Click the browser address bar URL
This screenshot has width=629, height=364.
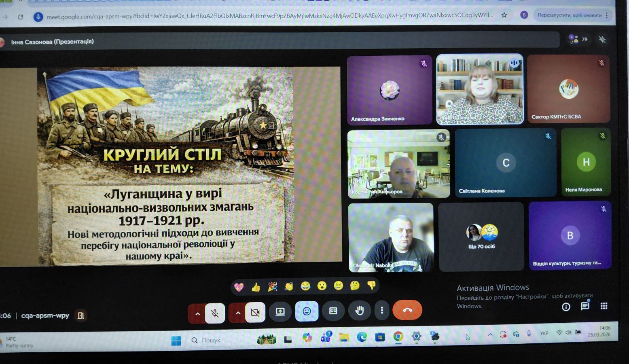(x=267, y=16)
